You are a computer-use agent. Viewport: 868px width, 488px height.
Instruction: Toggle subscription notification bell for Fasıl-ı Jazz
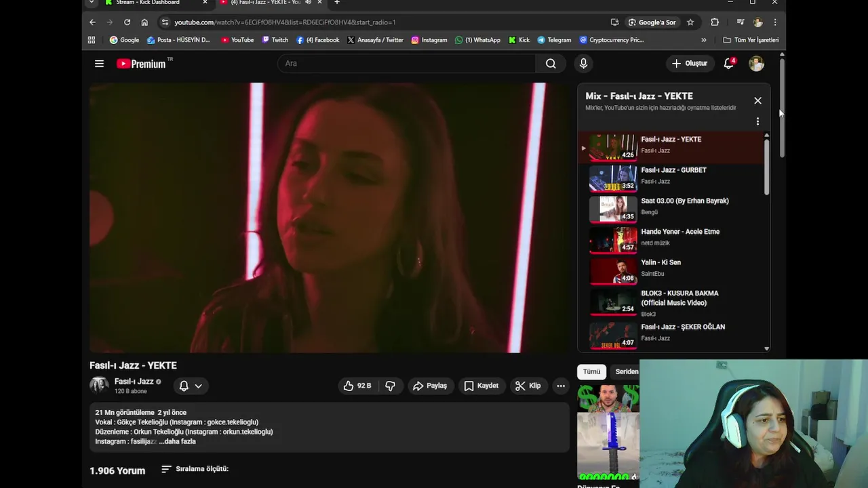pos(184,386)
